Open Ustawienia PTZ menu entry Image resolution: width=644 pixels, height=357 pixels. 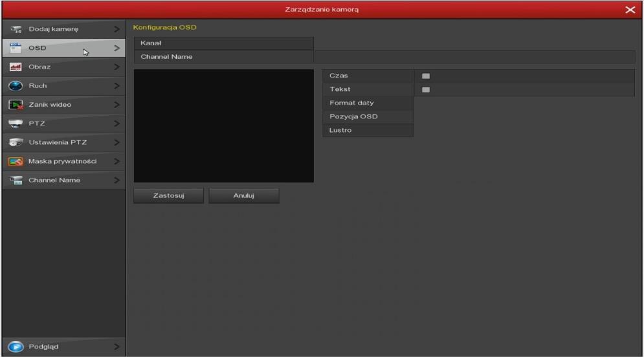tap(63, 142)
